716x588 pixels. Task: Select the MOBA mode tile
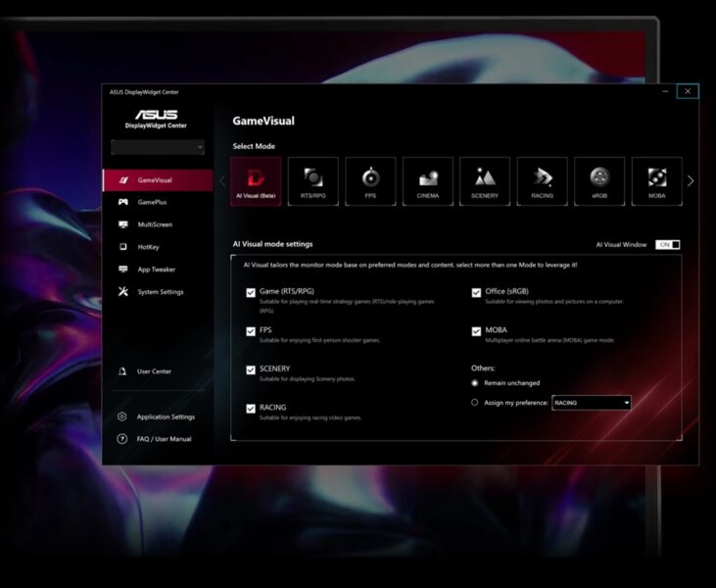[x=656, y=181]
